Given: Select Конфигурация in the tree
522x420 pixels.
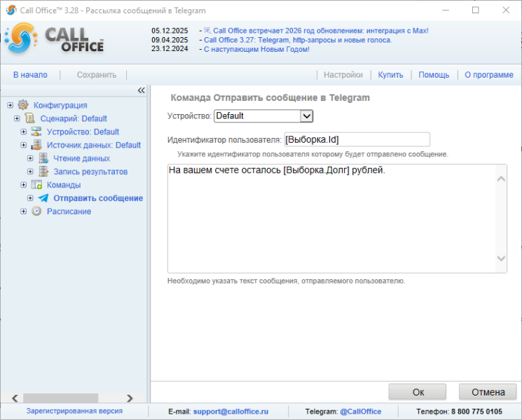Looking at the screenshot, I should point(60,105).
